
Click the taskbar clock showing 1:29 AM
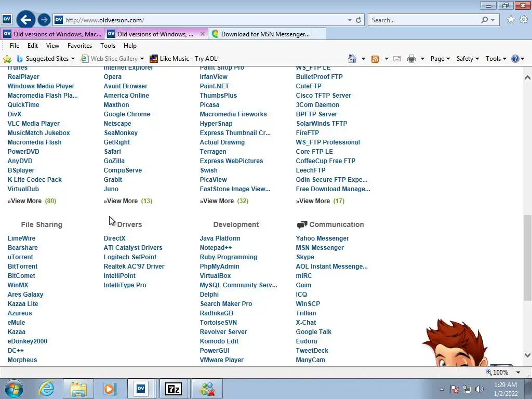pyautogui.click(x=506, y=389)
